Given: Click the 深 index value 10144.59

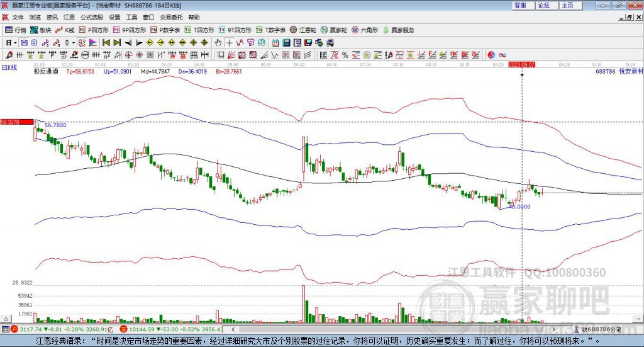Looking at the screenshot, I should click(x=142, y=329).
